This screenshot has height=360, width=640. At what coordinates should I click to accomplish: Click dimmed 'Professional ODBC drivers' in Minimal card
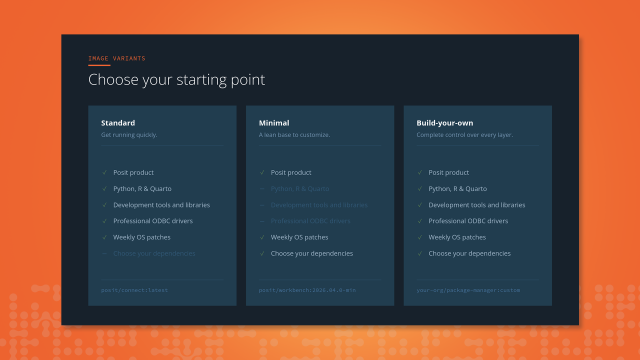(x=311, y=221)
